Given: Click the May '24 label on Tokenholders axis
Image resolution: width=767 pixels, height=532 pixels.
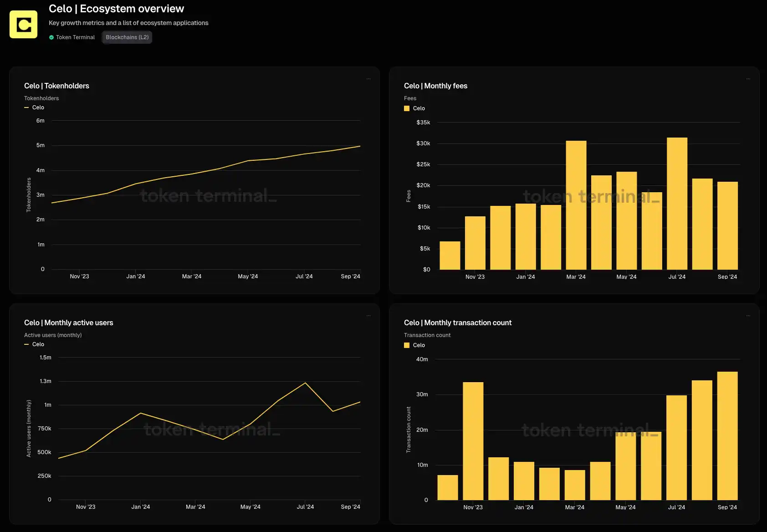Looking at the screenshot, I should coord(248,276).
